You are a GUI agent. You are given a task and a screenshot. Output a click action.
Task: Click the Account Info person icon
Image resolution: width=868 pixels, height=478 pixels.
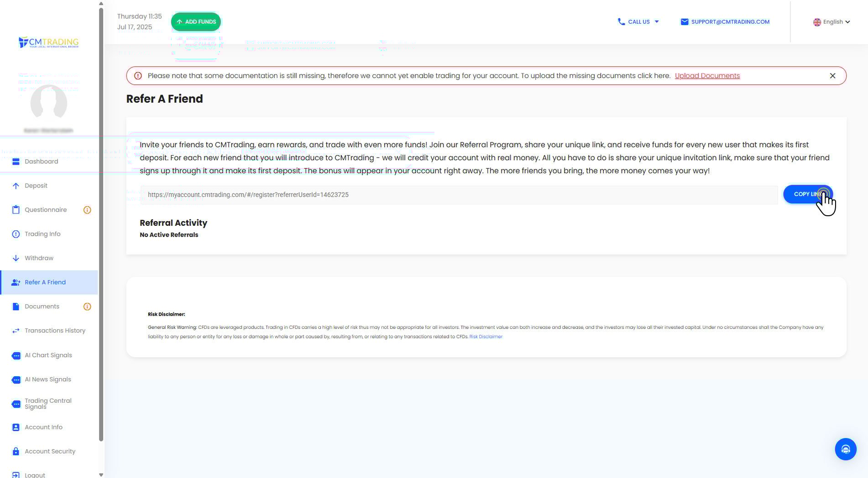16,427
